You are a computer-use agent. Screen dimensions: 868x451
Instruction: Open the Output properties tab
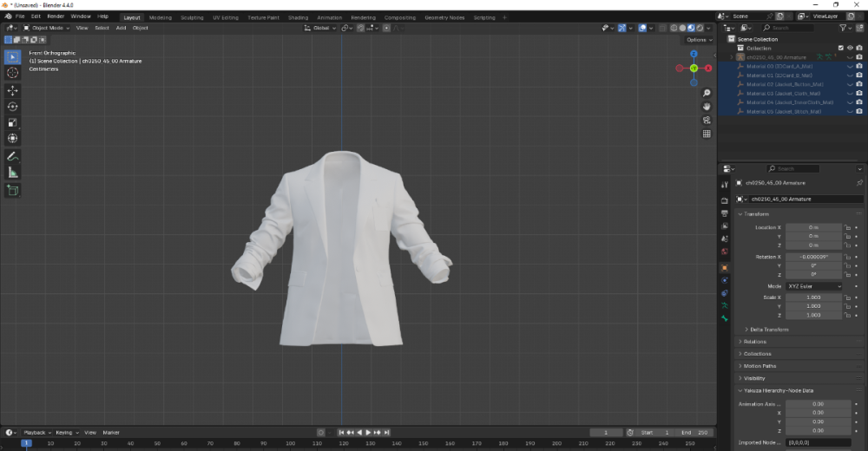(724, 213)
